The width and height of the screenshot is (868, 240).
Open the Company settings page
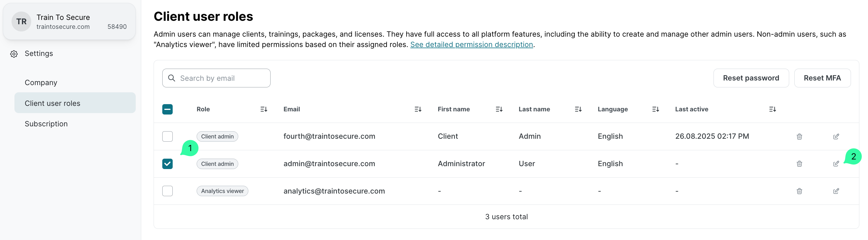pos(41,82)
